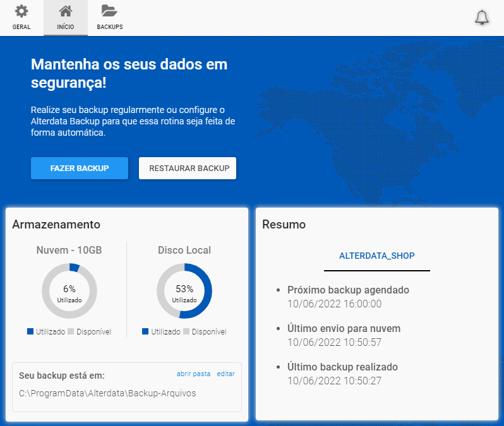
Task: Click the Disco Local 53% donut chart
Action: pyautogui.click(x=184, y=291)
